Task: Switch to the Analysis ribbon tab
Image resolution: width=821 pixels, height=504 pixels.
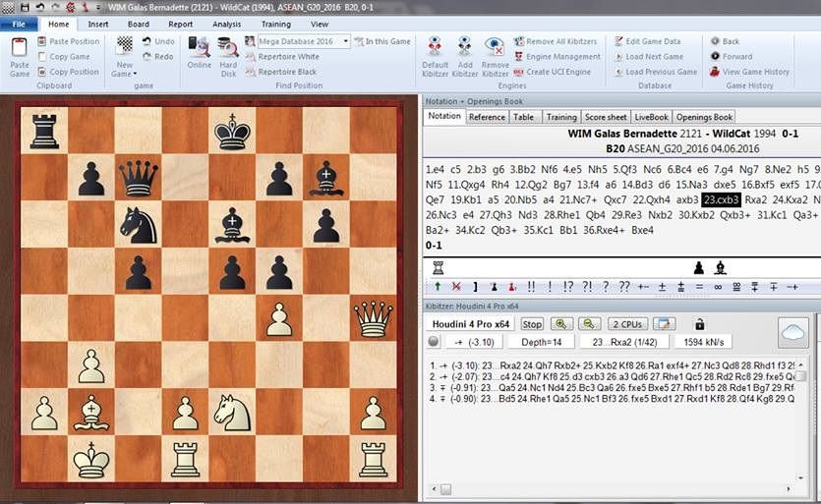Action: tap(227, 25)
